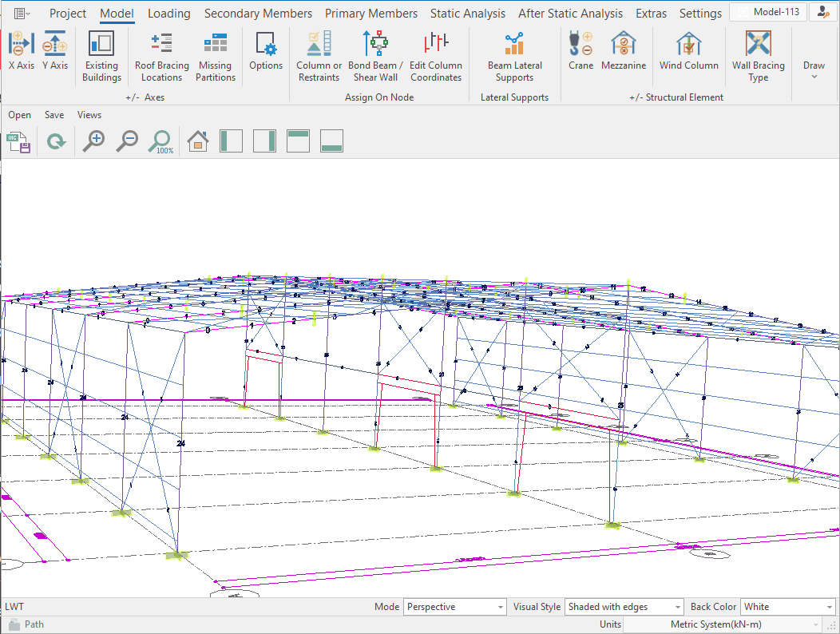Open the Visual Style dropdown
Screen dimensions: 840x634
(x=624, y=607)
